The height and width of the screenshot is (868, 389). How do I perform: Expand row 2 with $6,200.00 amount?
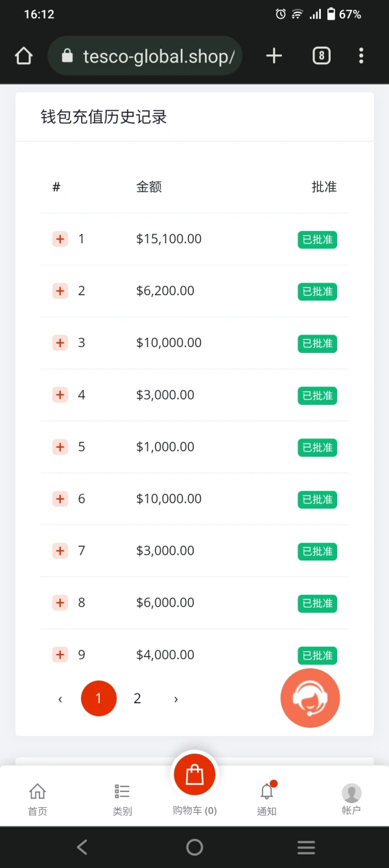coord(60,291)
